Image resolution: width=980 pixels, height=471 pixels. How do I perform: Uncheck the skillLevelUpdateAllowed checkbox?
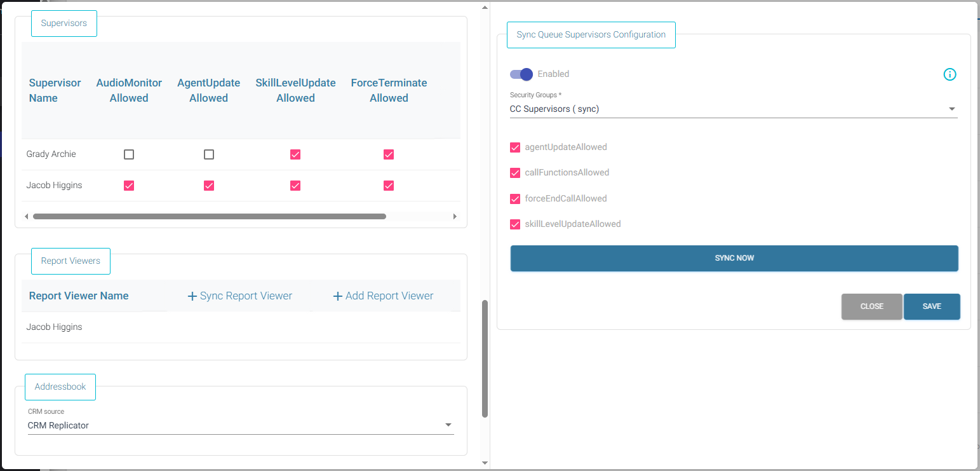click(x=515, y=224)
